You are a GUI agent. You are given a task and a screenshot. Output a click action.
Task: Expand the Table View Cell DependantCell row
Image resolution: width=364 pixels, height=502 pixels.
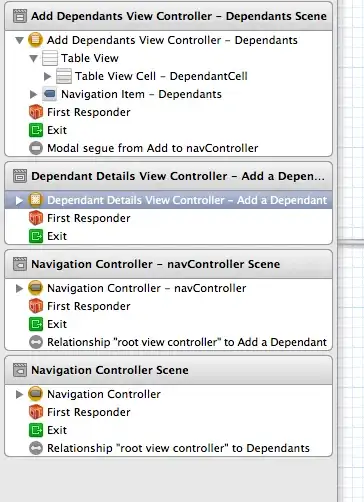pos(48,76)
